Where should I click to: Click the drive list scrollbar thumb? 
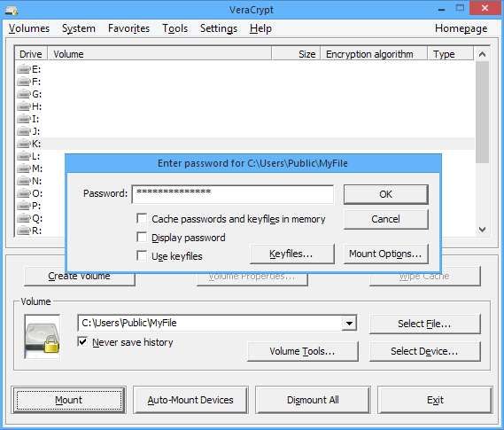pos(482,112)
